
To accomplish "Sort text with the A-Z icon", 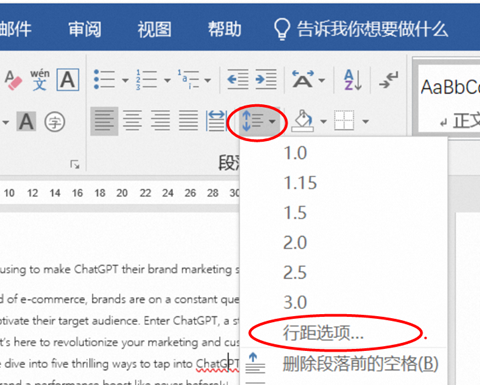I will [x=353, y=80].
